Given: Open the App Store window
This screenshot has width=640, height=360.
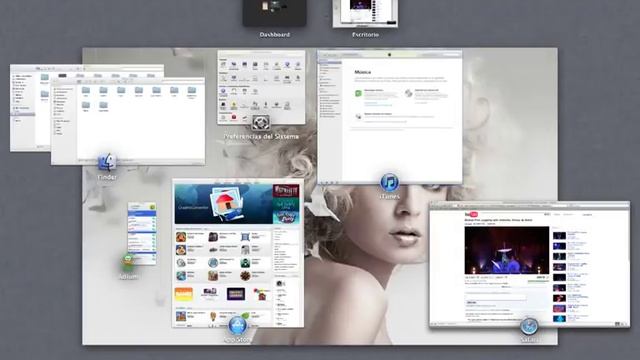Looking at the screenshot, I should tap(238, 253).
